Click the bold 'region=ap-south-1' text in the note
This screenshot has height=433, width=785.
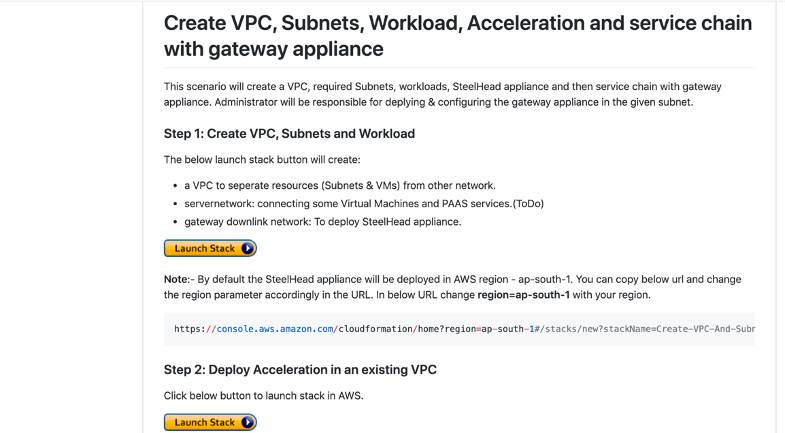523,295
